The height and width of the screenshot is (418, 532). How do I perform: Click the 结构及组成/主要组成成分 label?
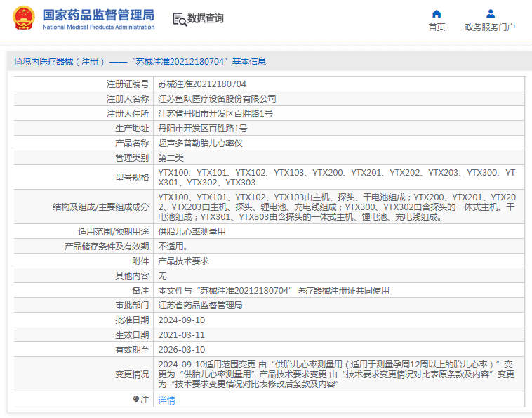pos(101,207)
